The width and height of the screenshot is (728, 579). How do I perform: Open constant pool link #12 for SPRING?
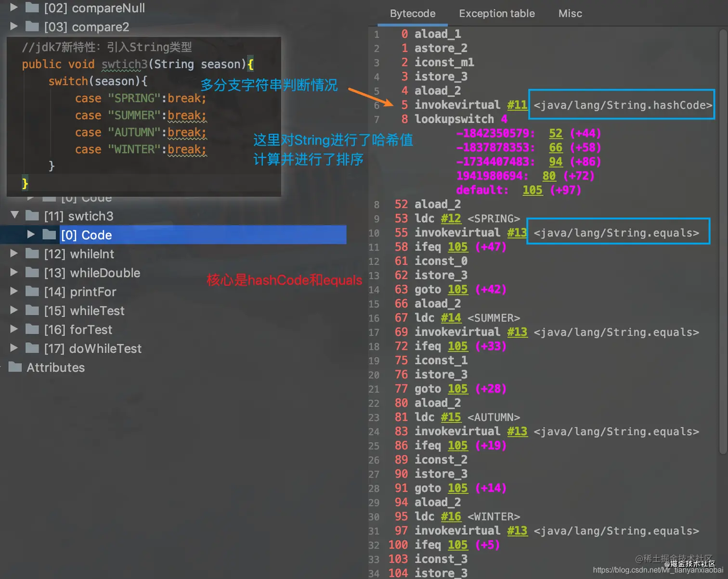point(451,219)
